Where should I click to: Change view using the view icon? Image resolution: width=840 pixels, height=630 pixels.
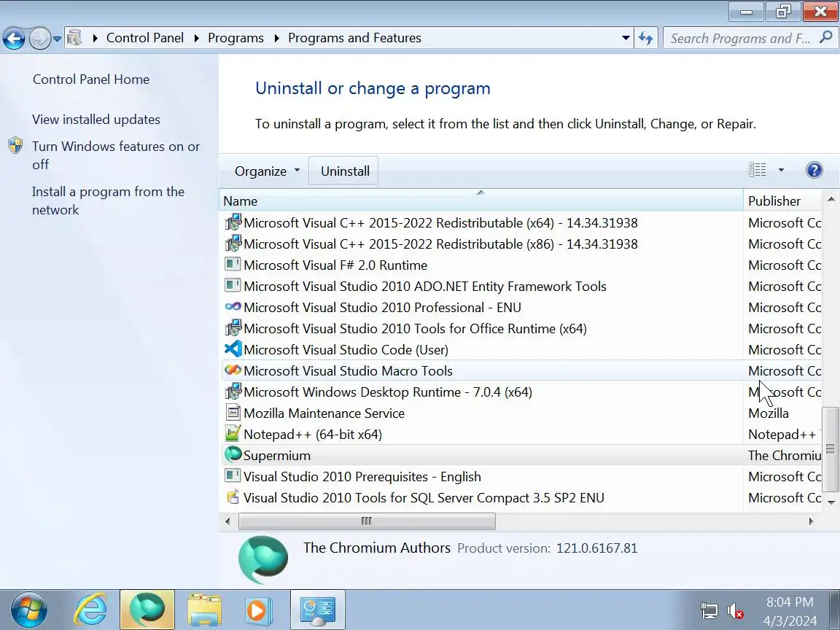[x=757, y=170]
